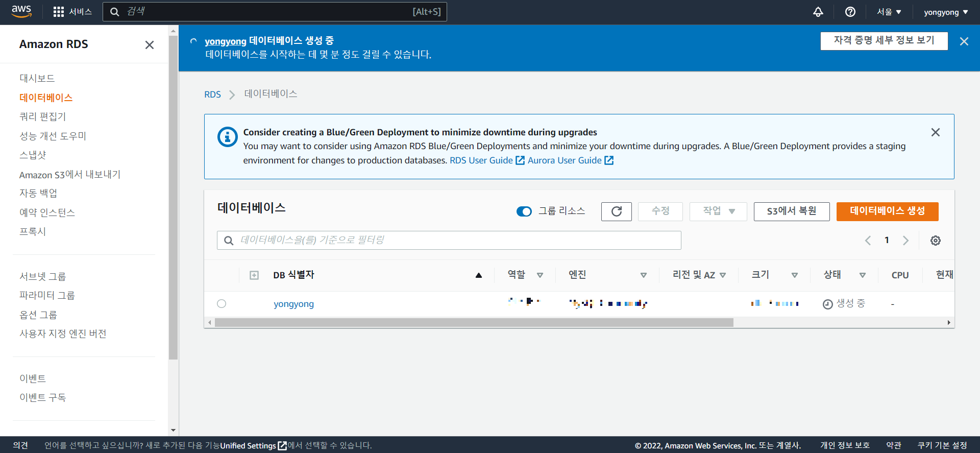
Task: Open table preferences gear icon
Action: (935, 241)
